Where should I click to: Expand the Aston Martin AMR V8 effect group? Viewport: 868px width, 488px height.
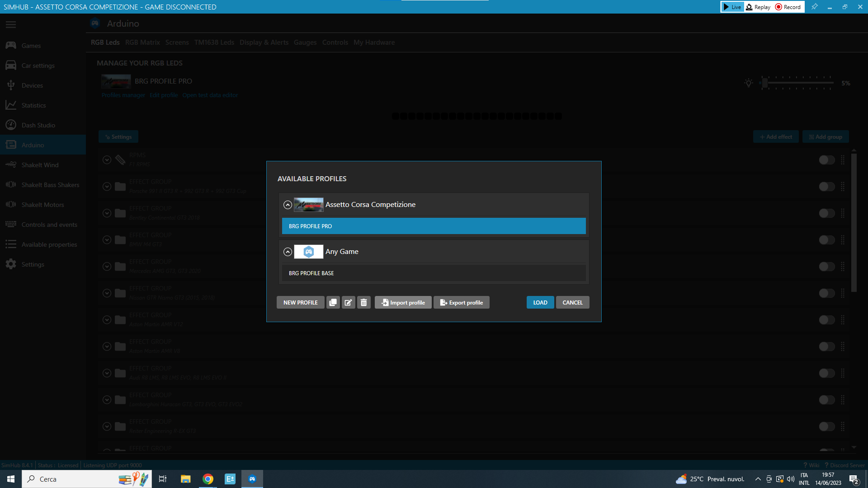pyautogui.click(x=107, y=347)
